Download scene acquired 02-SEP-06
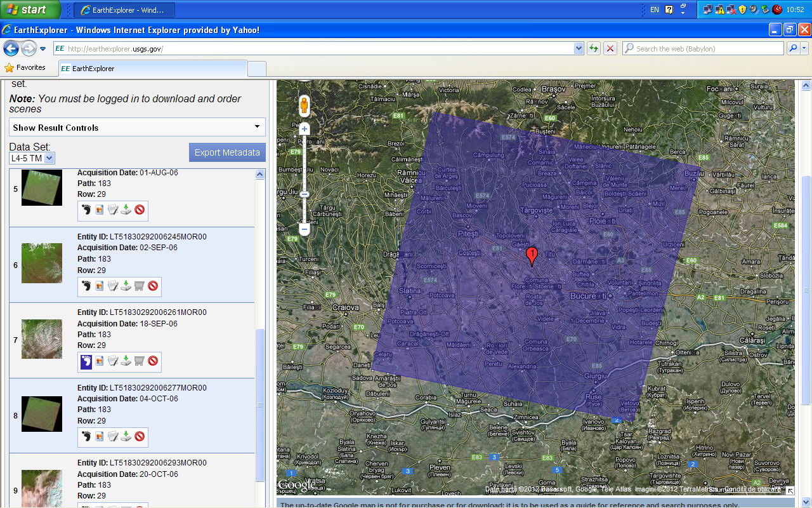Screen dimensions: 812x508 [x=126, y=286]
